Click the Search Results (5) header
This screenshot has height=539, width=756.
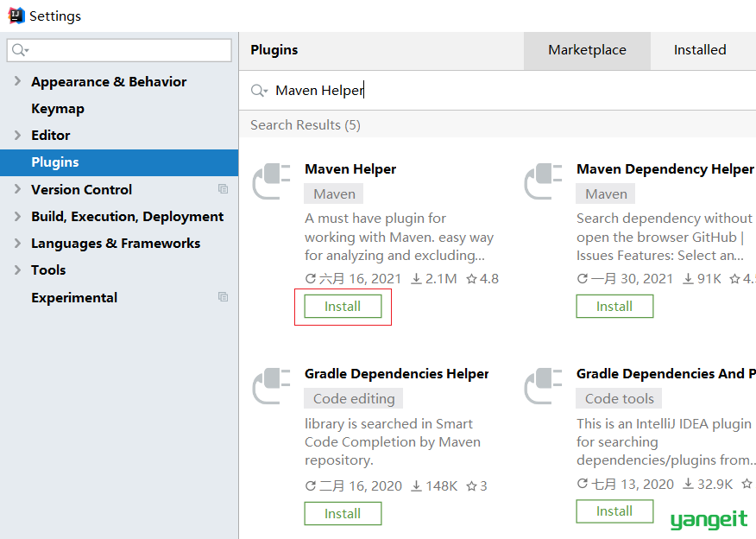pos(306,125)
